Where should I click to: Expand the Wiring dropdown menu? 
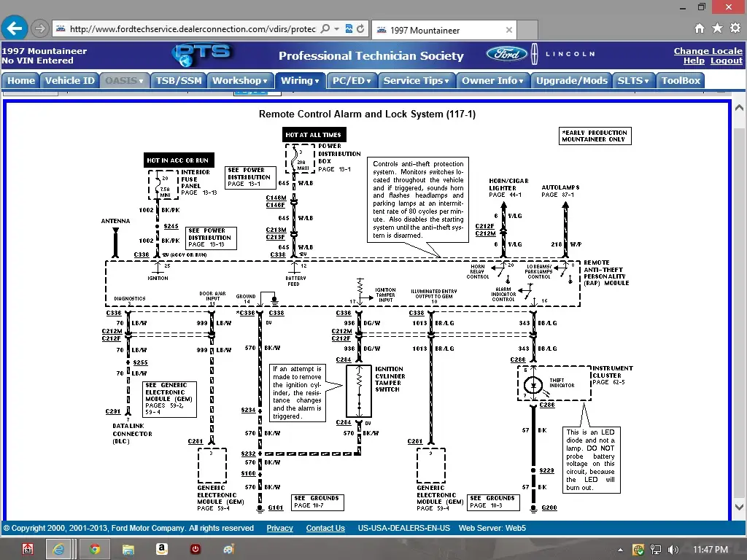[x=300, y=80]
